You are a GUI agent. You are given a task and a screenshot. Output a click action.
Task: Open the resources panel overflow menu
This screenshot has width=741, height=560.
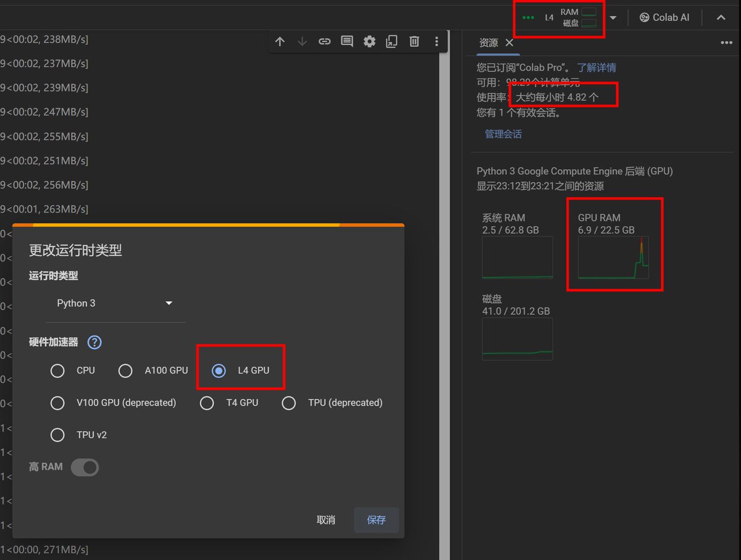(726, 43)
